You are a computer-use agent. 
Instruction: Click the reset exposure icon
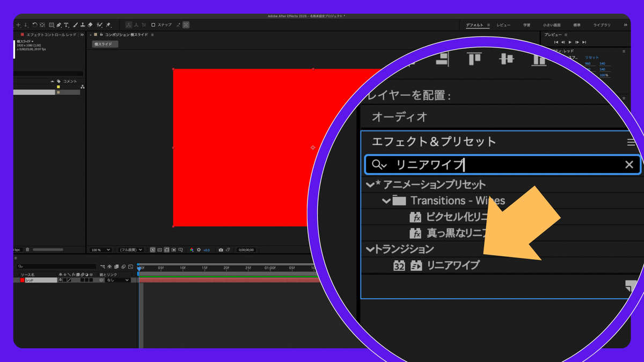(199, 250)
